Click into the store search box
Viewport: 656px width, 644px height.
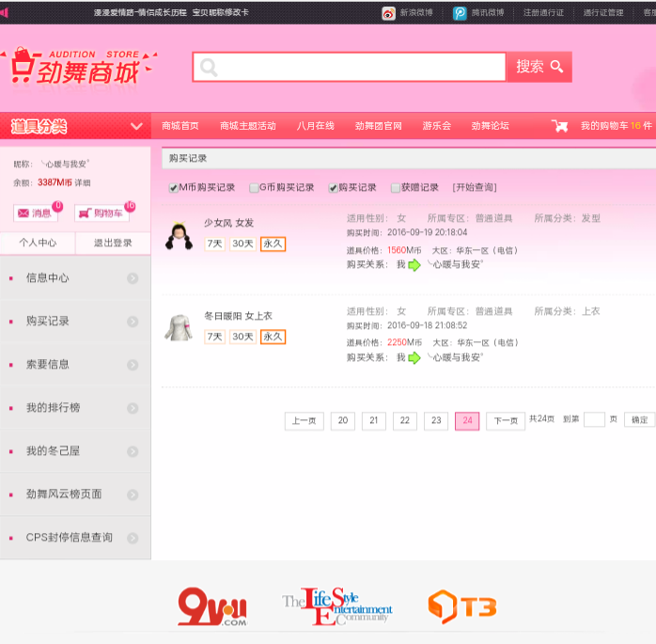point(350,67)
